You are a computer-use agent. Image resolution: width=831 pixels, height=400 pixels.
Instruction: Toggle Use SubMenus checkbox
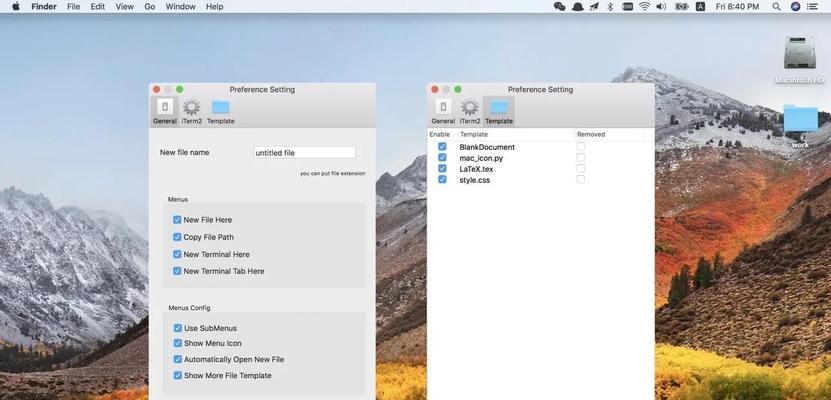click(x=178, y=328)
